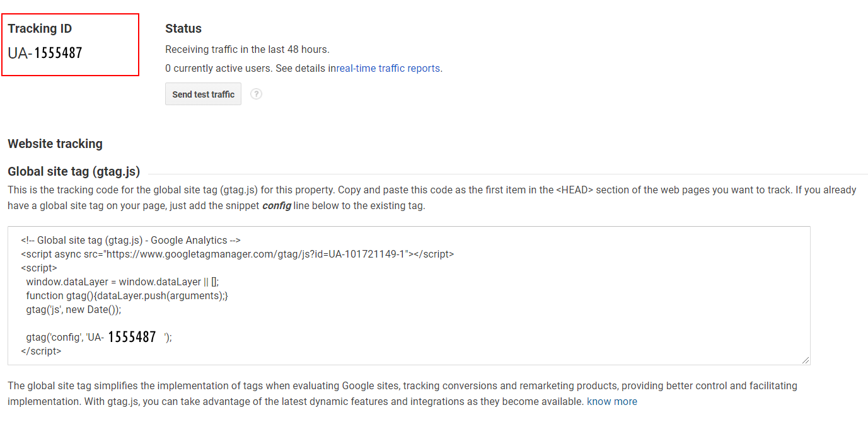Image resolution: width=868 pixels, height=427 pixels.
Task: Click the Receiving traffic in last 48 hours text
Action: (247, 49)
